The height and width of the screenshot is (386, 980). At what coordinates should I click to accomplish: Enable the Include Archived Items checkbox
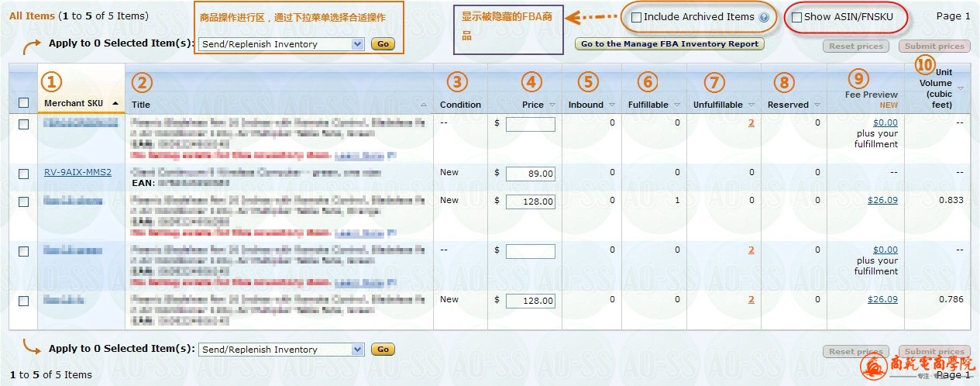(x=636, y=17)
